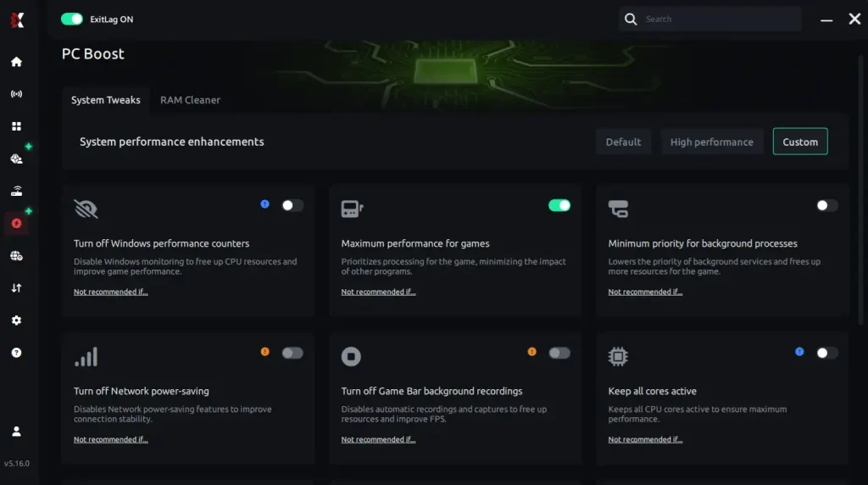868x485 pixels.
Task: Click the signal bars Network power-saving icon
Action: point(86,357)
